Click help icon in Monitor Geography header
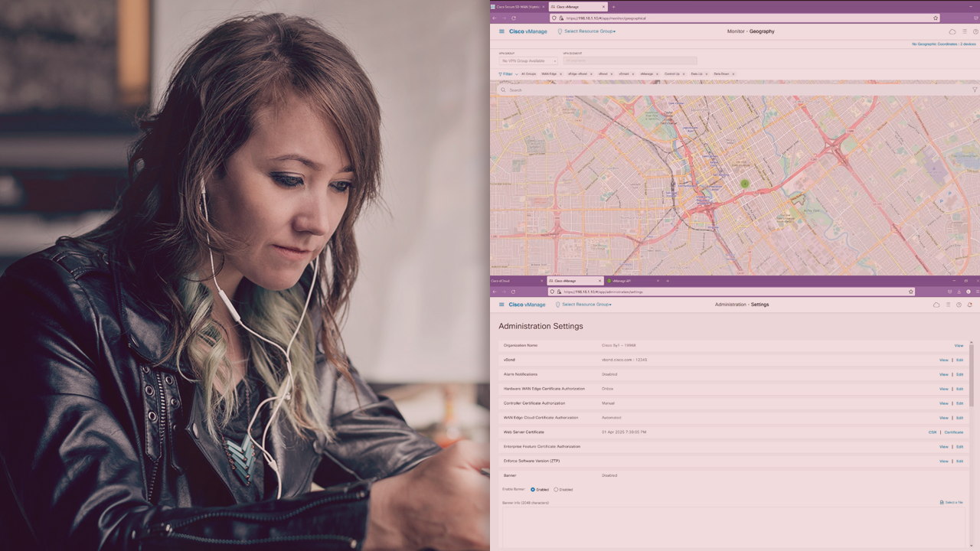The image size is (980, 551). pyautogui.click(x=975, y=31)
